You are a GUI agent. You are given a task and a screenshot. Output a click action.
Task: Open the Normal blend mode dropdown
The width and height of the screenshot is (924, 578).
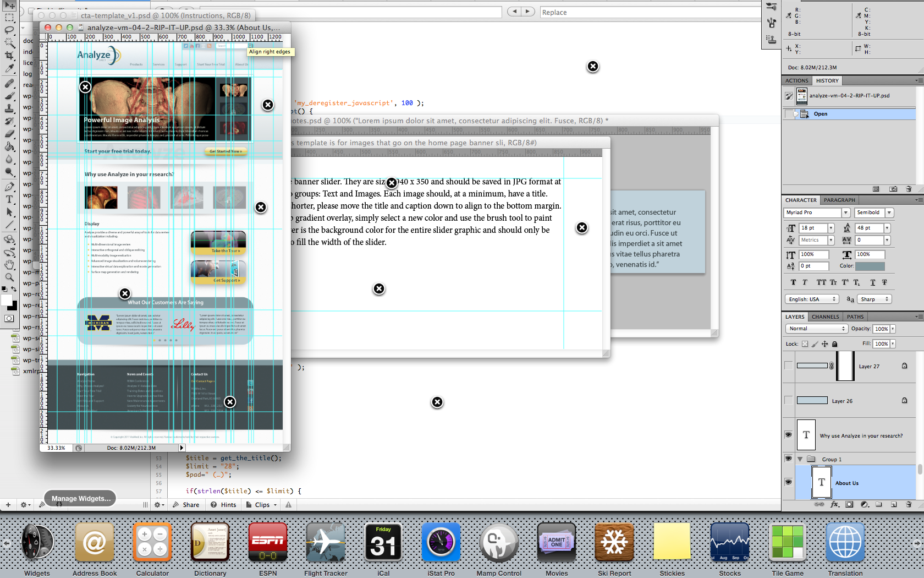pyautogui.click(x=816, y=329)
